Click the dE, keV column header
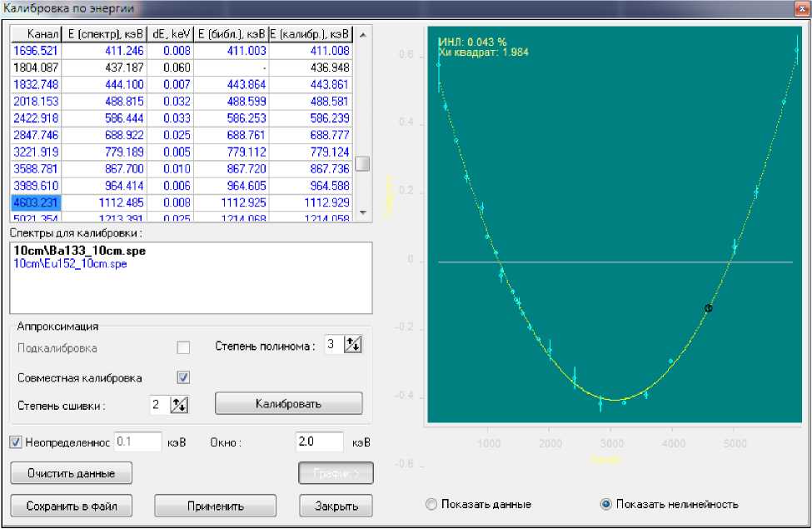The width and height of the screenshot is (812, 529). [171, 34]
